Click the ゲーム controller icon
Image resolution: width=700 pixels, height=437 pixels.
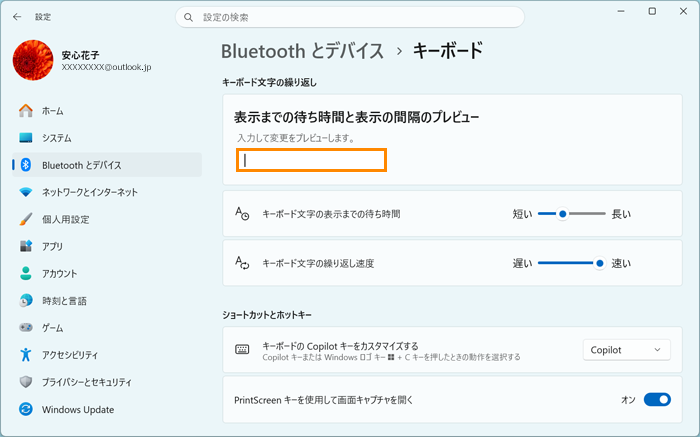tap(26, 328)
